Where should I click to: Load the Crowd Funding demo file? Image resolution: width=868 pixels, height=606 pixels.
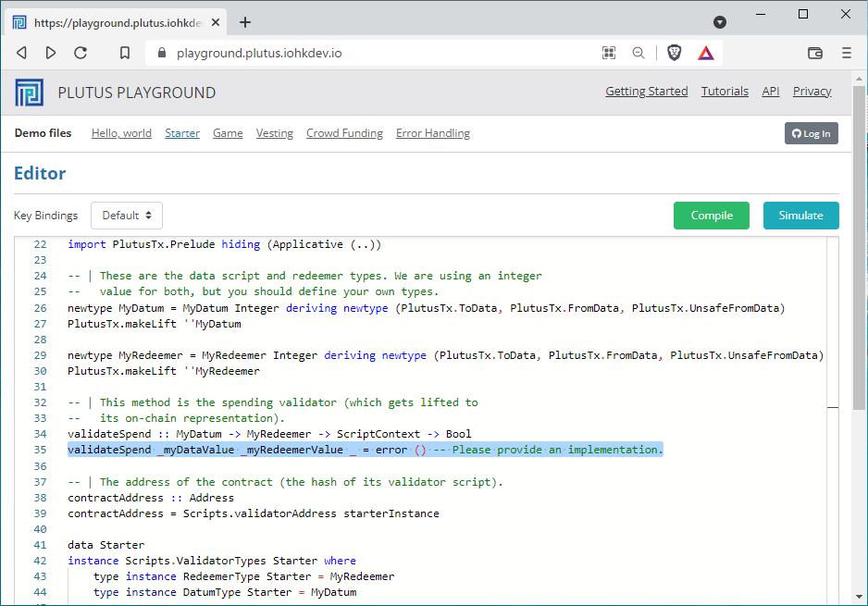[x=344, y=133]
